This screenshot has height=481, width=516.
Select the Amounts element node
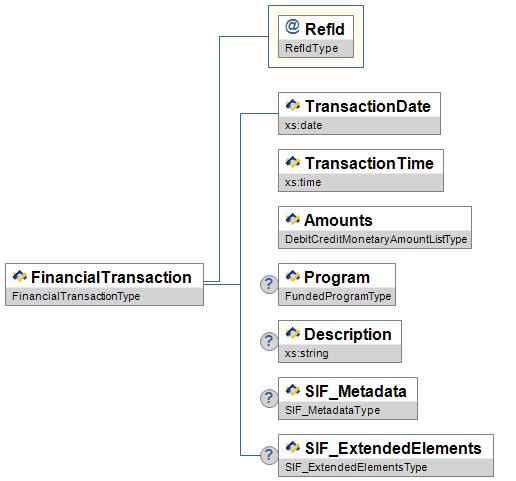tap(375, 227)
